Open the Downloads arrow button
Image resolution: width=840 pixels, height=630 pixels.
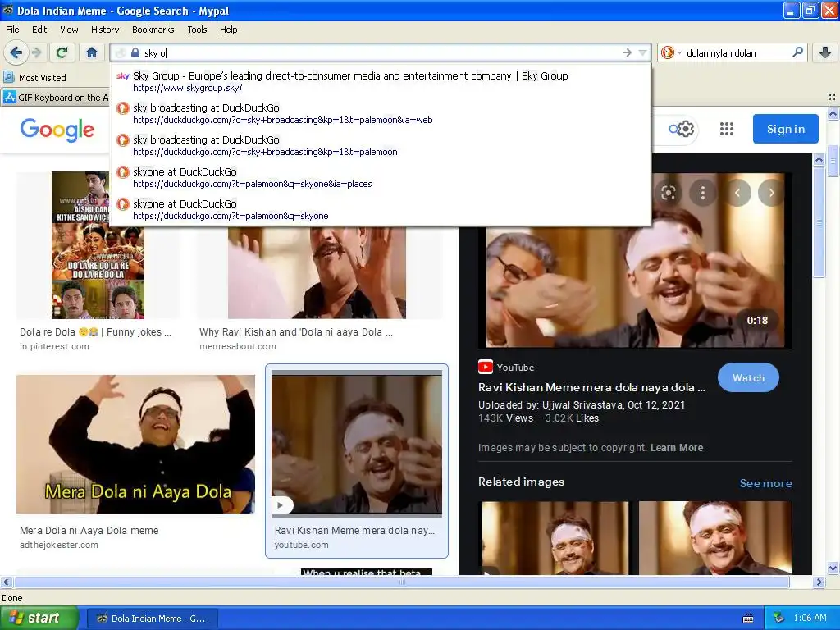[825, 52]
